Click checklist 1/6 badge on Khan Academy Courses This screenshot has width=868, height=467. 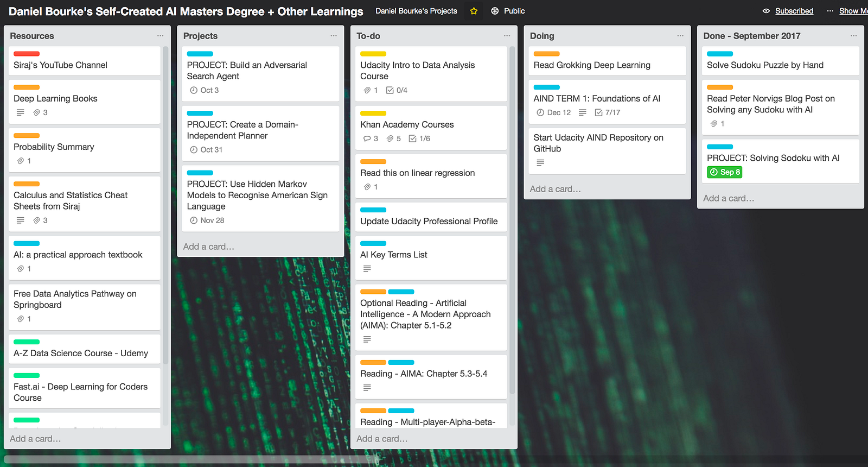419,138
